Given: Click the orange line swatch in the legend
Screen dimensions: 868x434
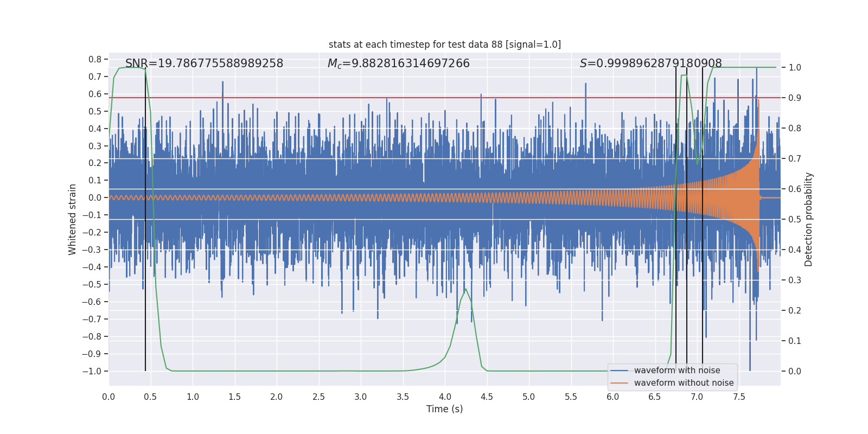Looking at the screenshot, I should (619, 383).
